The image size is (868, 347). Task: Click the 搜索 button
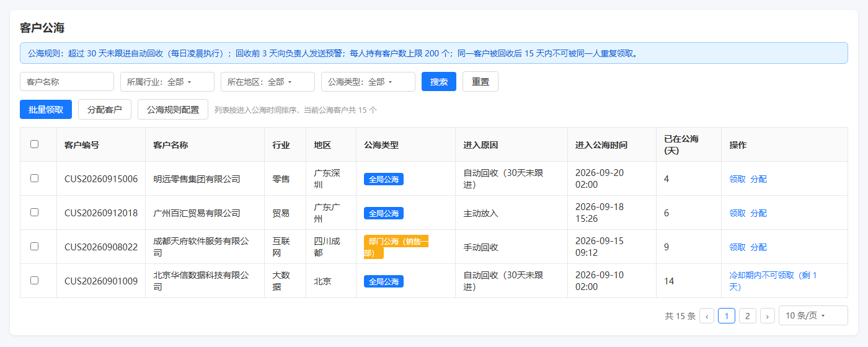click(439, 82)
